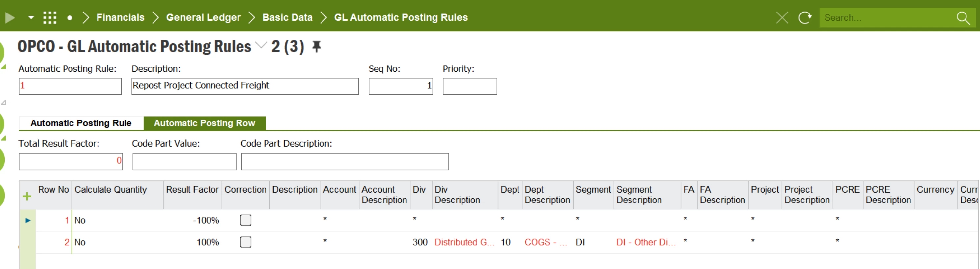The image size is (980, 269).
Task: Select the Automatic Posting Row tab
Action: (x=204, y=123)
